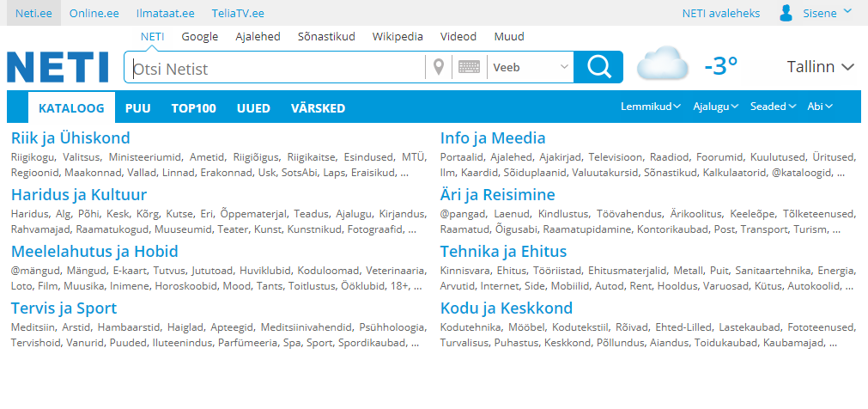The image size is (868, 409).
Task: Open the Sõiduplaanid subcategory
Action: coord(535,173)
